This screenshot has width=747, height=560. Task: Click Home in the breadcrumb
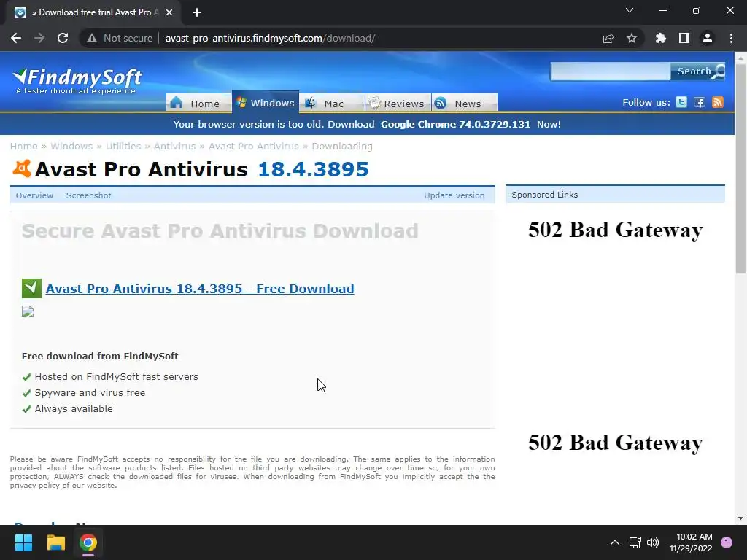(24, 146)
